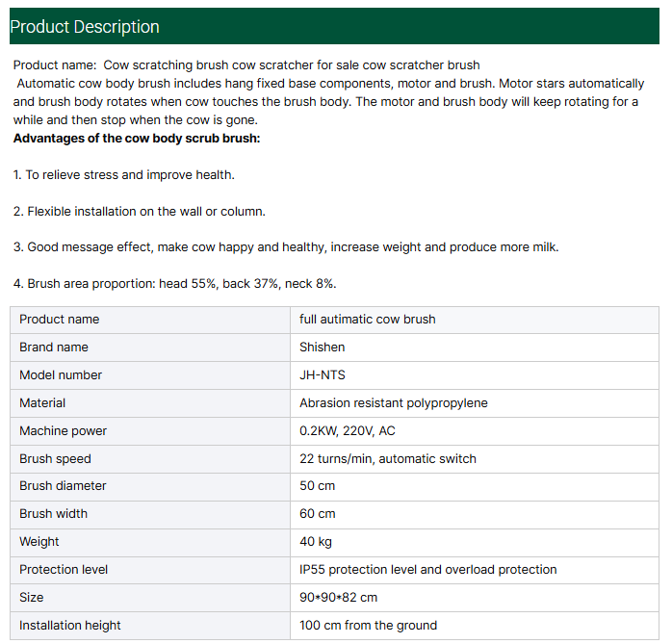This screenshot has width=672, height=644.
Task: Click the IP55 protection level value cell
Action: point(428,570)
